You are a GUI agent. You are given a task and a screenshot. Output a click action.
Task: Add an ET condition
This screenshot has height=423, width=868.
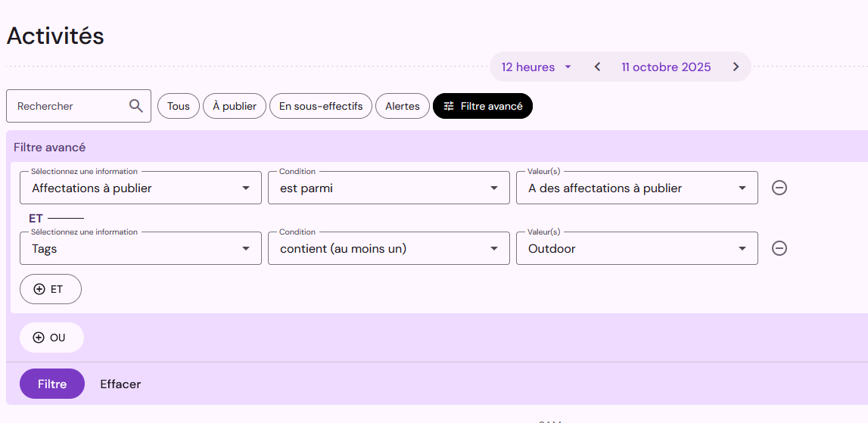click(51, 289)
